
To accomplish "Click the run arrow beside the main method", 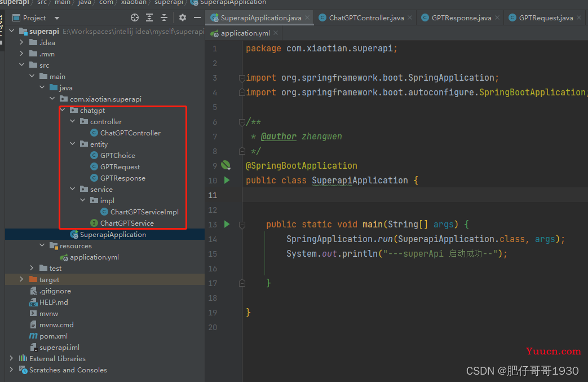I will point(227,225).
